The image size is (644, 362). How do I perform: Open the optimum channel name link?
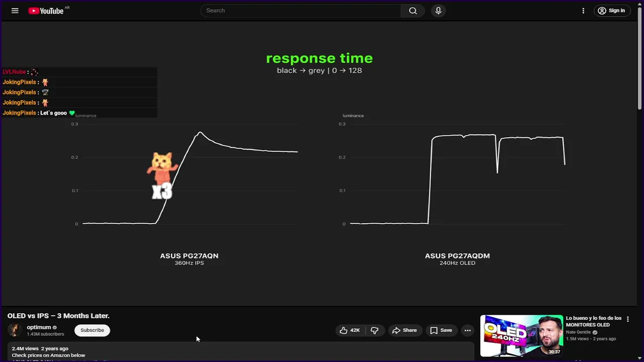[x=39, y=327]
